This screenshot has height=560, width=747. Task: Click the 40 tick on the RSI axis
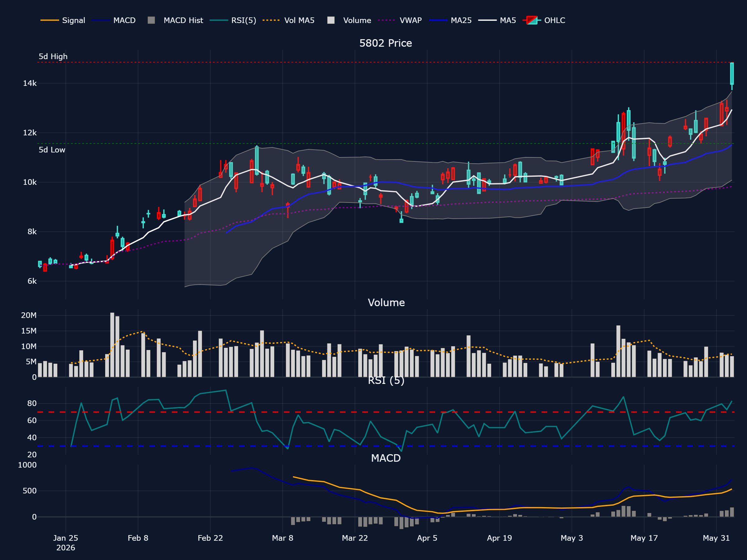pyautogui.click(x=32, y=437)
